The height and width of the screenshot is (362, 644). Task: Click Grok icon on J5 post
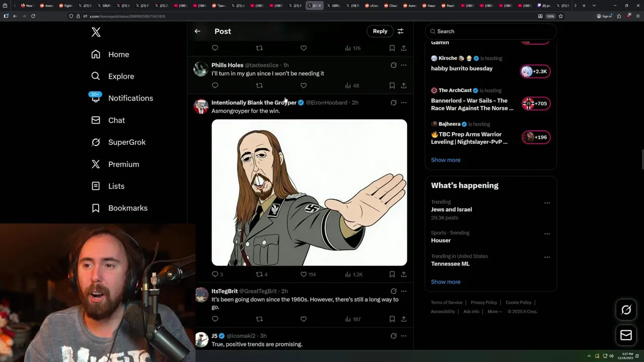point(393,336)
